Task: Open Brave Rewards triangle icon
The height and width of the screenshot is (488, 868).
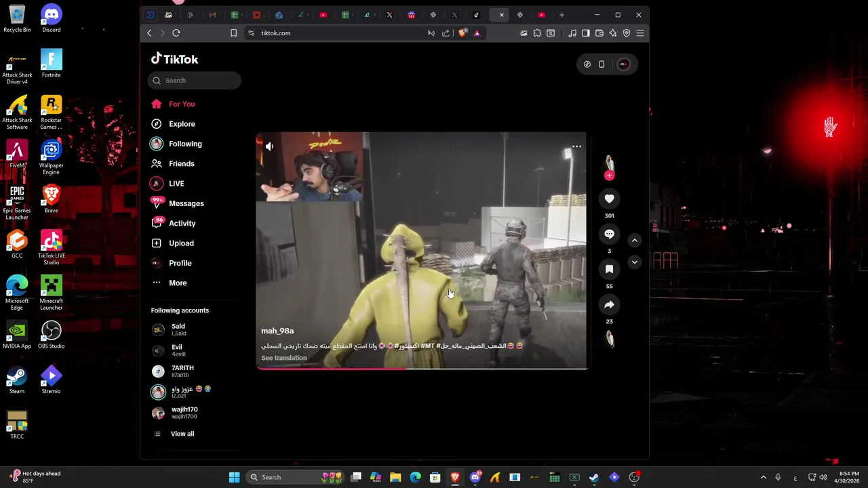Action: 477,33
